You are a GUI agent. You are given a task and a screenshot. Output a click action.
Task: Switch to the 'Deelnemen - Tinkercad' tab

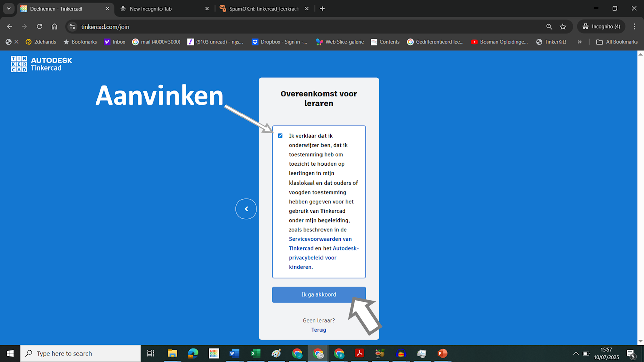coord(63,9)
